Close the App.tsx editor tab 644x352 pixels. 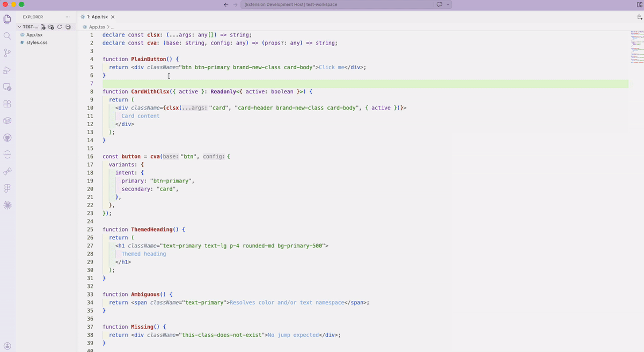click(x=113, y=17)
